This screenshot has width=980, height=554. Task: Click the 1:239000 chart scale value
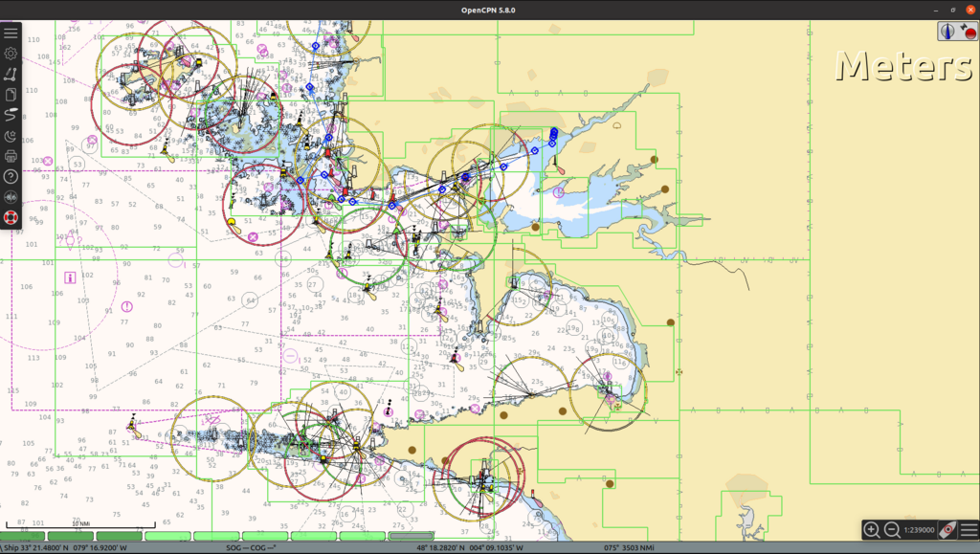point(919,530)
